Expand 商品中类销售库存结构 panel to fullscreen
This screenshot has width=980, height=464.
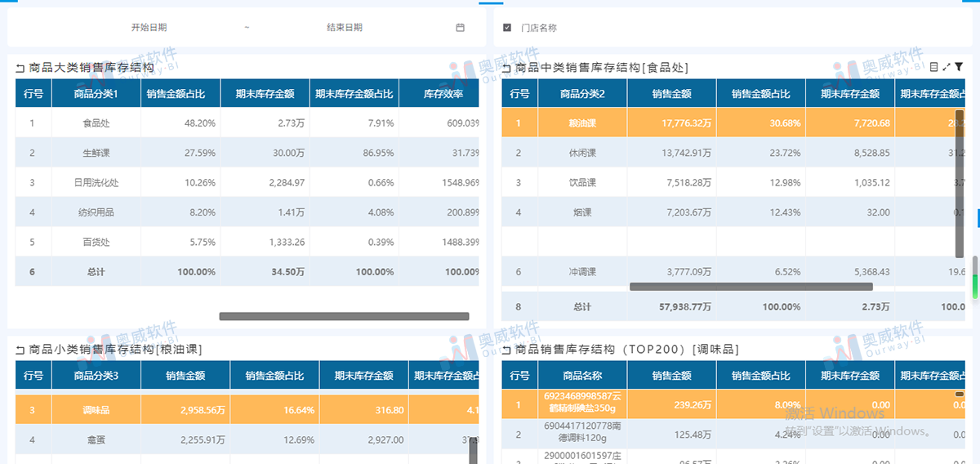click(x=947, y=67)
